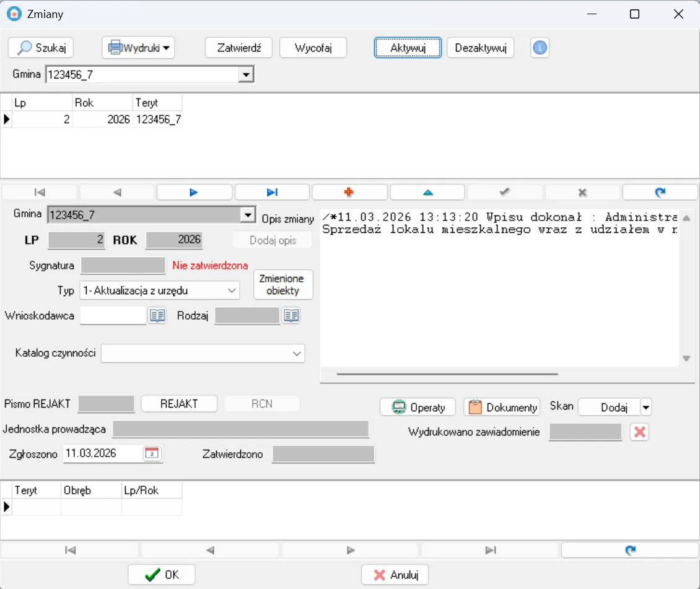Click the Wnioskodawca input field

pos(113,316)
